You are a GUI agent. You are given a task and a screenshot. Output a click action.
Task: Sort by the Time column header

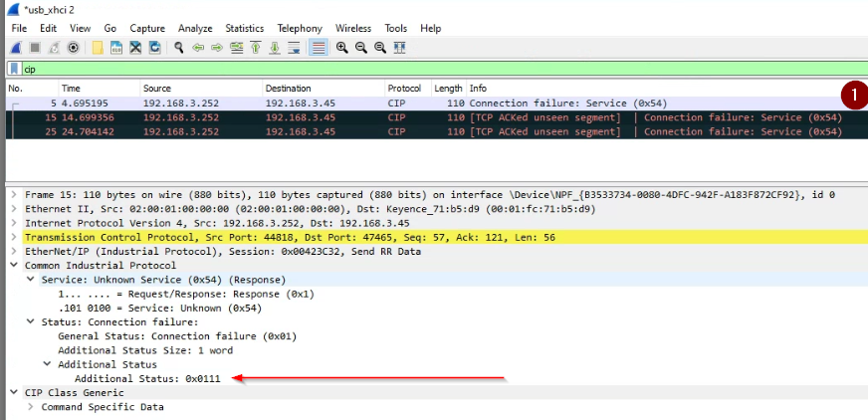100,88
